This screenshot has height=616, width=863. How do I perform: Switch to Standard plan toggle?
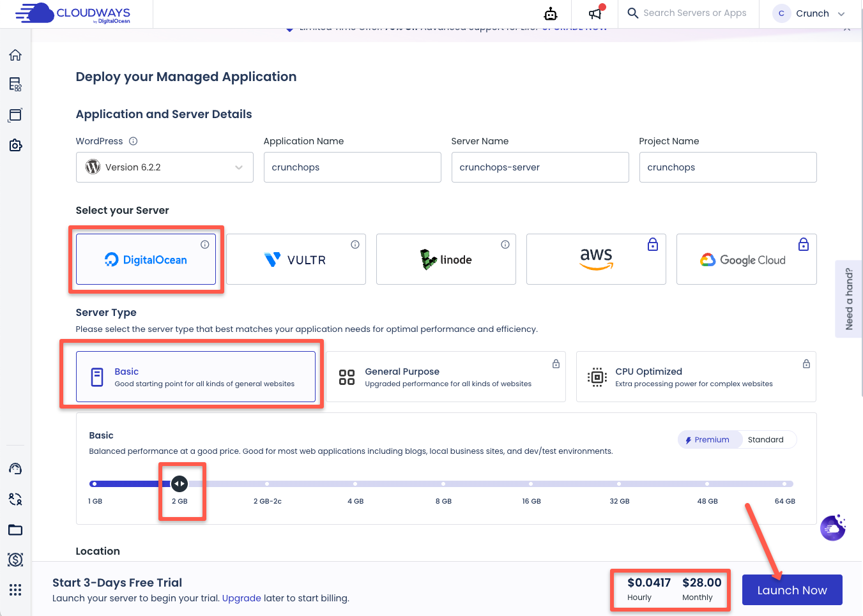[x=765, y=440]
